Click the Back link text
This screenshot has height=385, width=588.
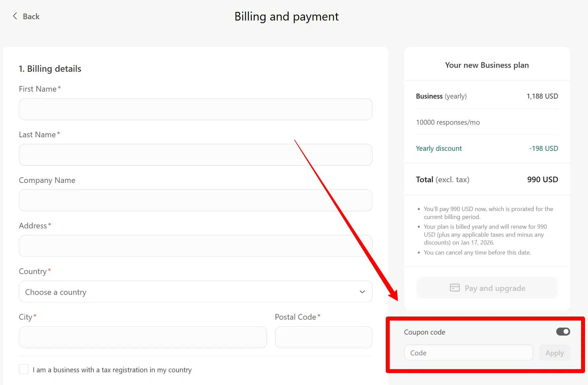tap(31, 17)
